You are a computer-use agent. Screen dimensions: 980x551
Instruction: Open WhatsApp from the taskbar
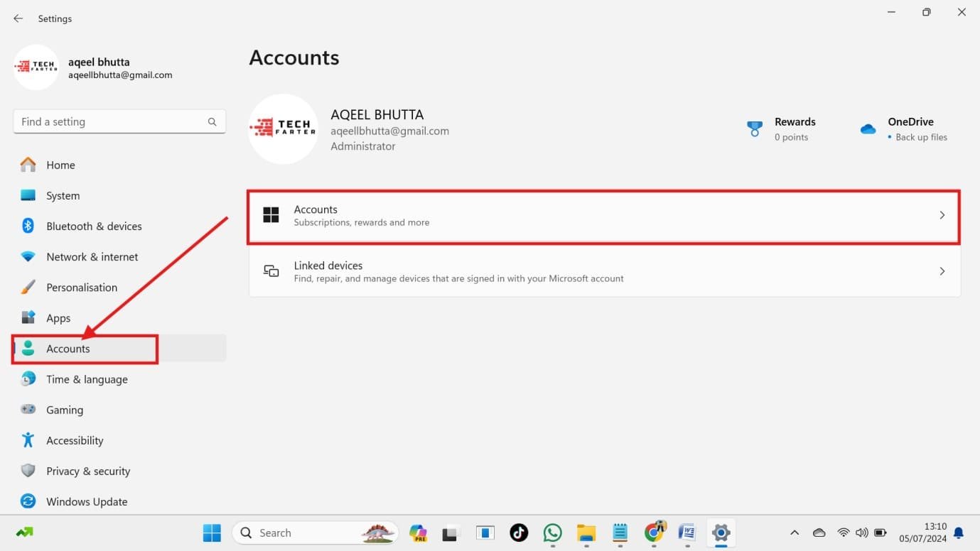[552, 533]
